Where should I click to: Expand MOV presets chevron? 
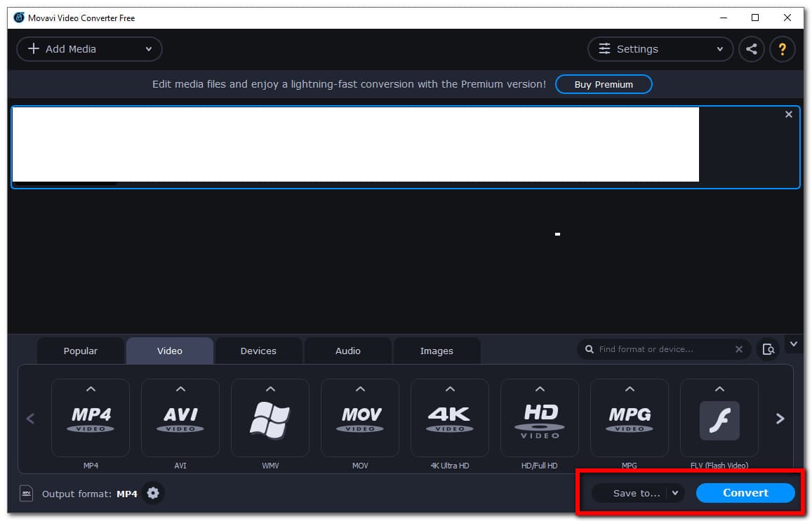tap(360, 389)
